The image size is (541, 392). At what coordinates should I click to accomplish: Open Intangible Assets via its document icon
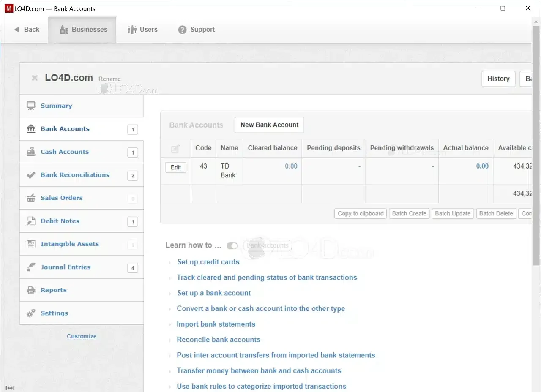click(30, 244)
